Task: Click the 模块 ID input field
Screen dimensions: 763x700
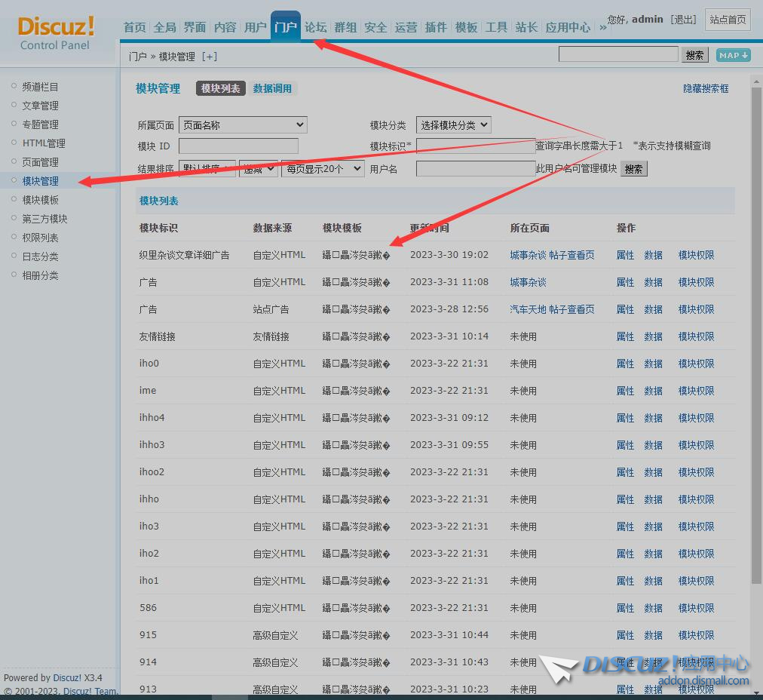Action: 238,146
